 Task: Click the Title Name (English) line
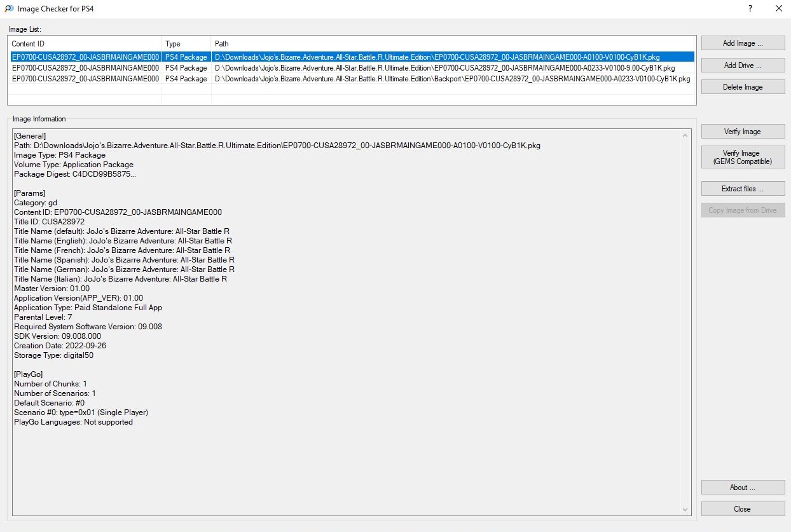[123, 241]
